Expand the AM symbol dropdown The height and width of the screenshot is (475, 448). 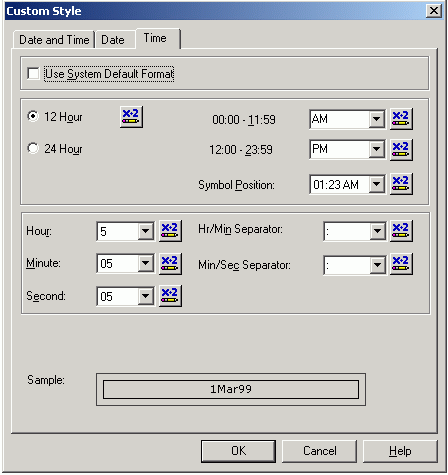377,119
